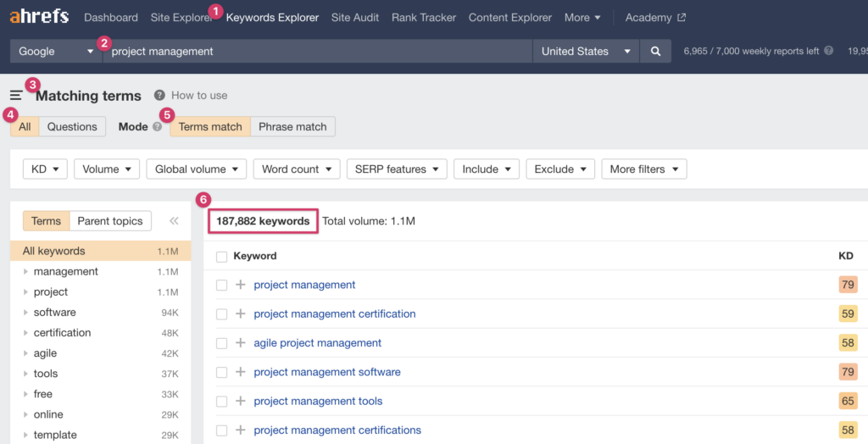The width and height of the screenshot is (868, 444).
Task: Click the search magnifier button
Action: coord(655,51)
